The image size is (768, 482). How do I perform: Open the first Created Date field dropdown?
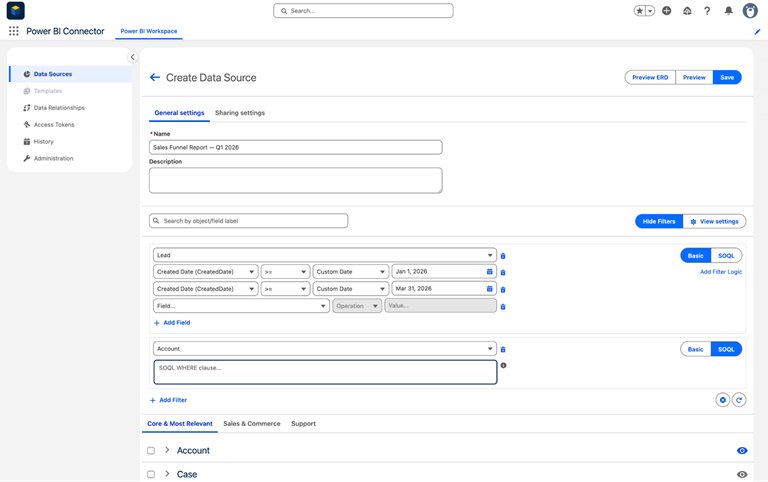click(206, 272)
